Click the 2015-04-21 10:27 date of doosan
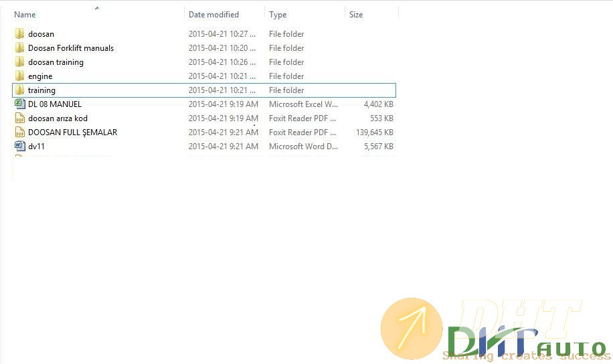The height and width of the screenshot is (364, 613). pyautogui.click(x=222, y=34)
